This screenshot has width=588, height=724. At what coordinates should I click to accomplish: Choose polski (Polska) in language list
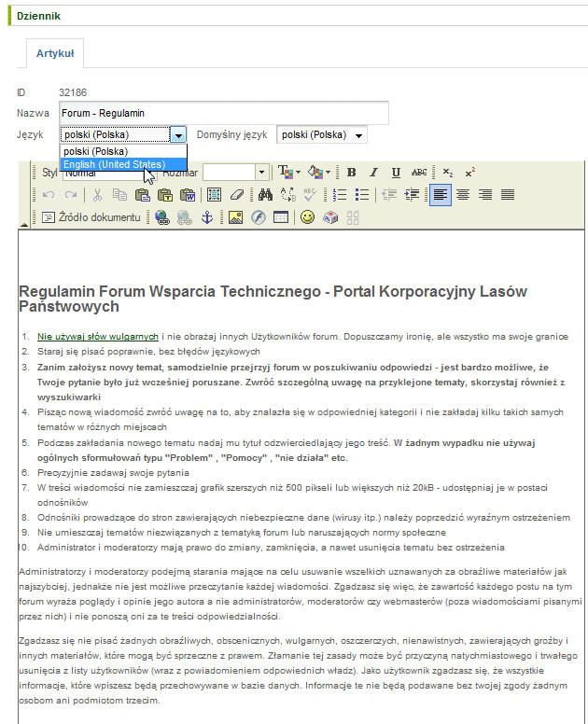click(123, 151)
